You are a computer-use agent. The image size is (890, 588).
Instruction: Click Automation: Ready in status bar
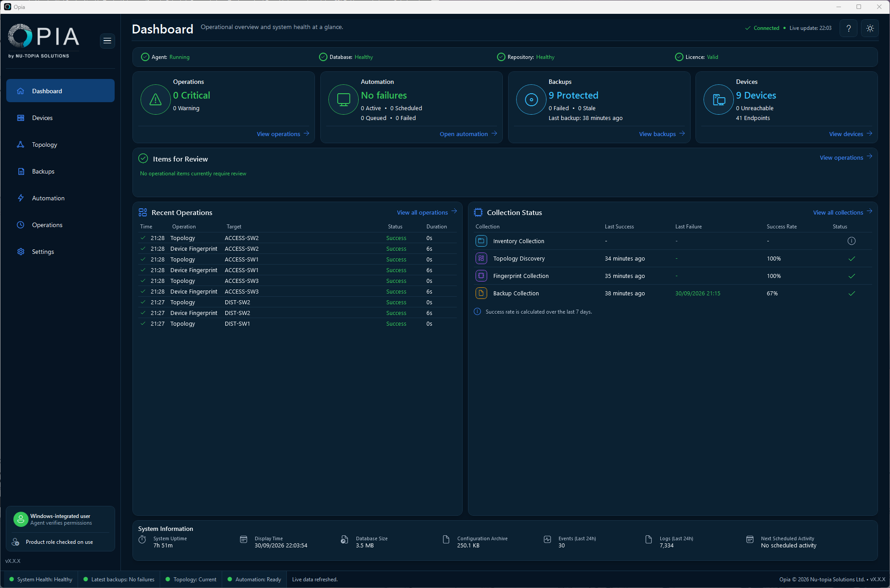(254, 580)
